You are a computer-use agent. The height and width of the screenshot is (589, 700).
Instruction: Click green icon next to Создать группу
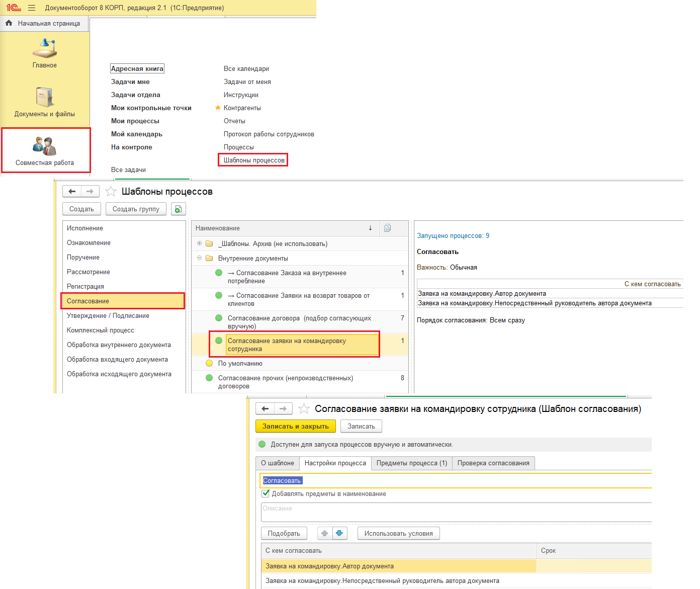(178, 209)
